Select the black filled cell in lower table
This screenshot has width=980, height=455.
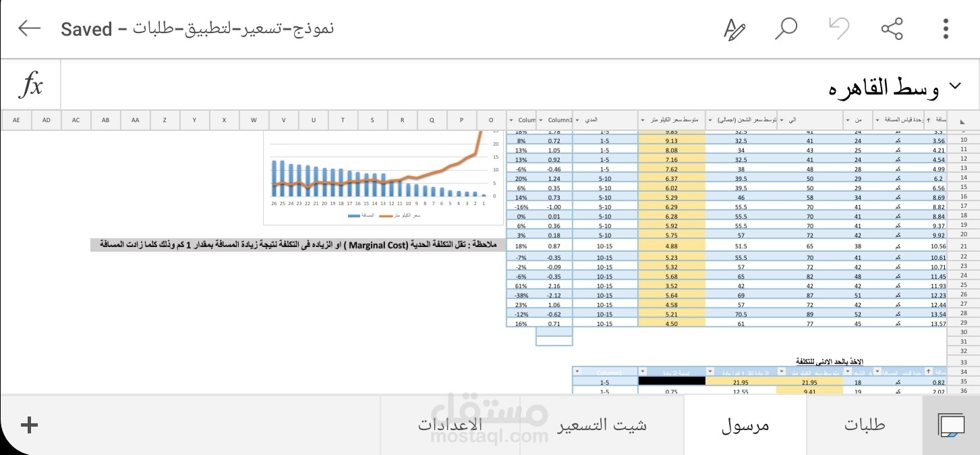pyautogui.click(x=672, y=381)
